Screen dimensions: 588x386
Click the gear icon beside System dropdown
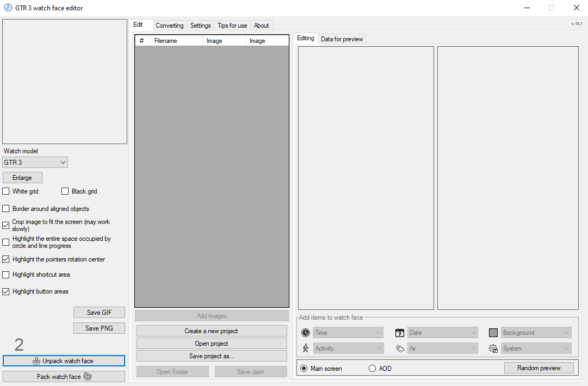493,348
